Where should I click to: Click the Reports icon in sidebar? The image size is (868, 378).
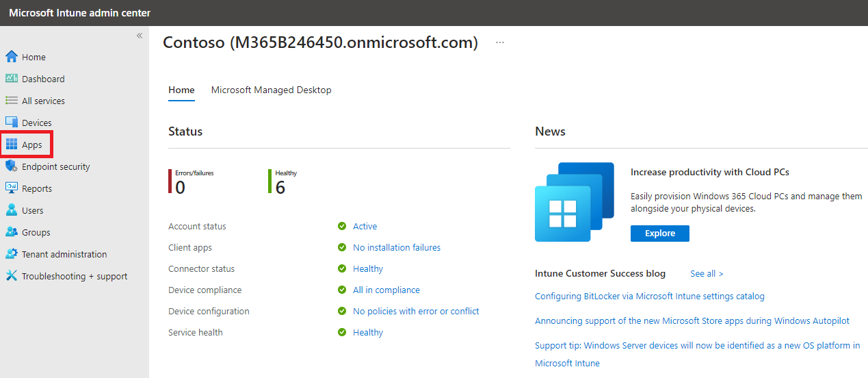coord(11,188)
